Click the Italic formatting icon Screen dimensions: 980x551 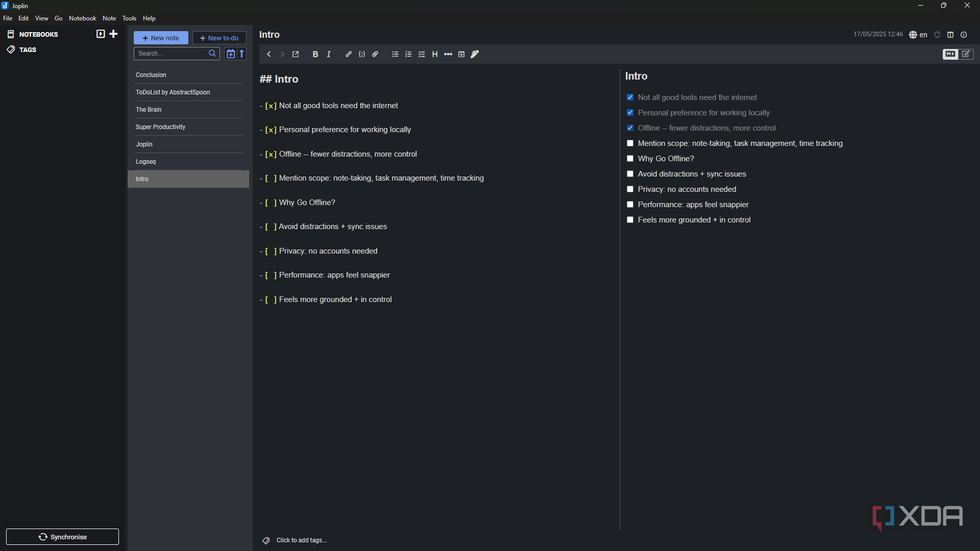329,55
